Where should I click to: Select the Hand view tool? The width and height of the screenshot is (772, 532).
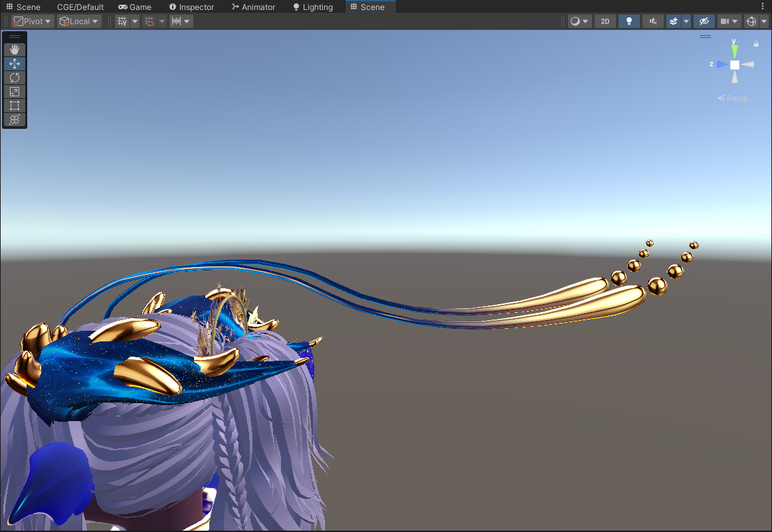pos(14,50)
